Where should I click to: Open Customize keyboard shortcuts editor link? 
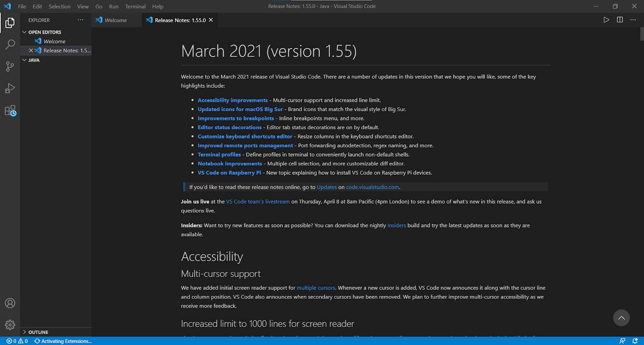click(245, 136)
